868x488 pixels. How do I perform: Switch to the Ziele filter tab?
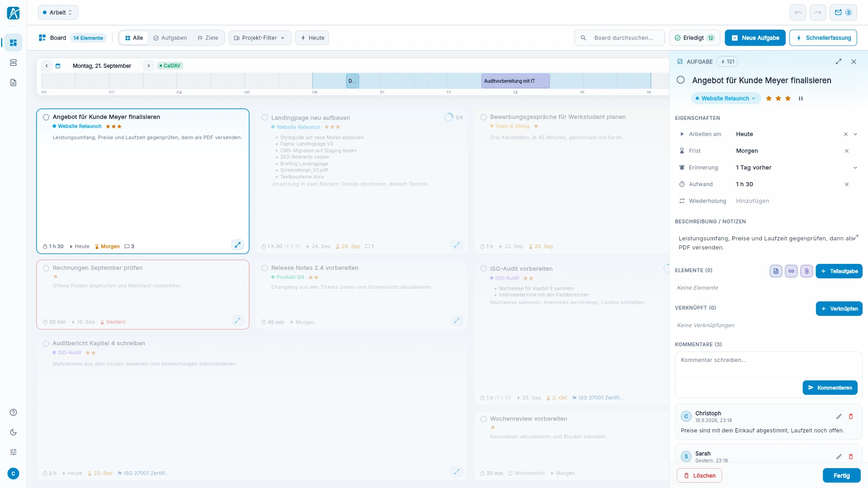pos(208,38)
